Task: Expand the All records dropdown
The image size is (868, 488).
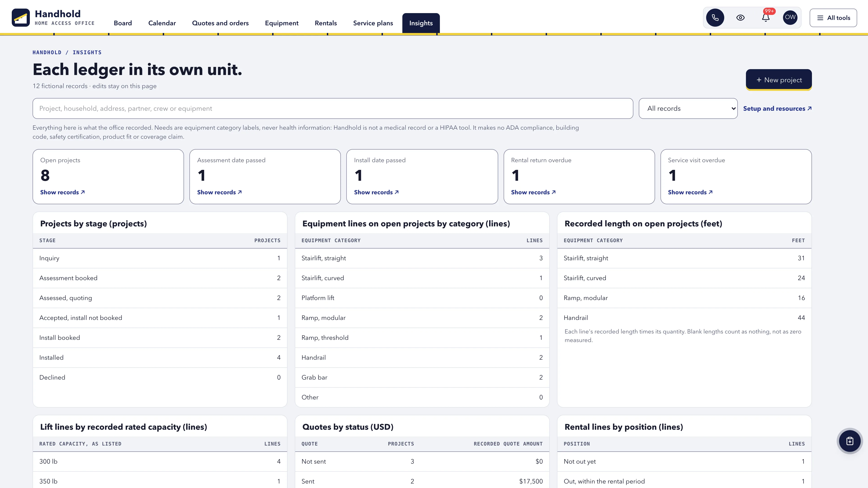Action: tap(688, 108)
